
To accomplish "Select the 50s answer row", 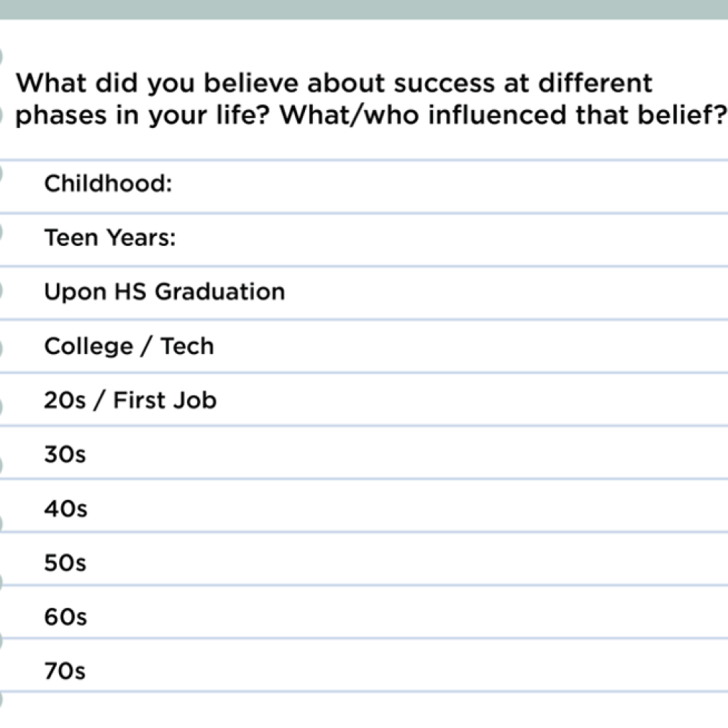I will [x=364, y=559].
